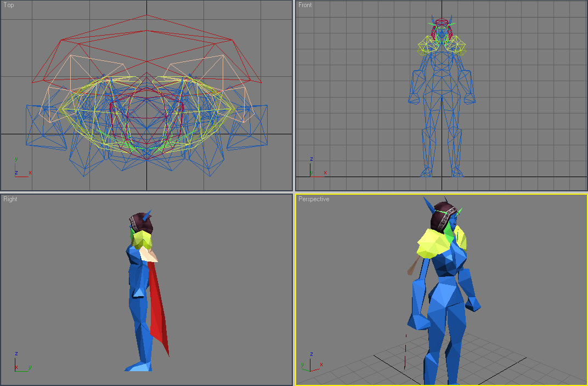The width and height of the screenshot is (588, 386).
Task: Select the red cape in Right view
Action: point(159,307)
